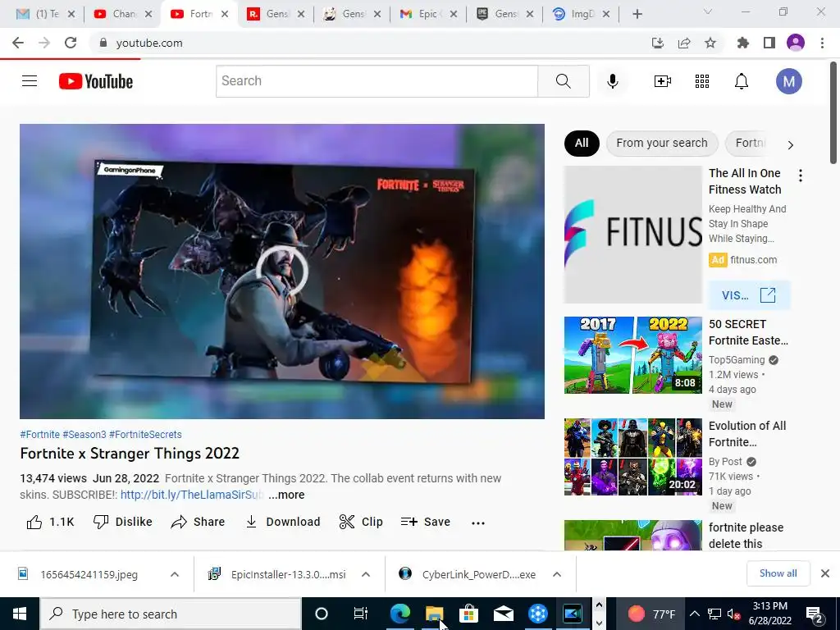This screenshot has height=630, width=840.
Task: Click install app icon in address bar
Action: tap(658, 43)
